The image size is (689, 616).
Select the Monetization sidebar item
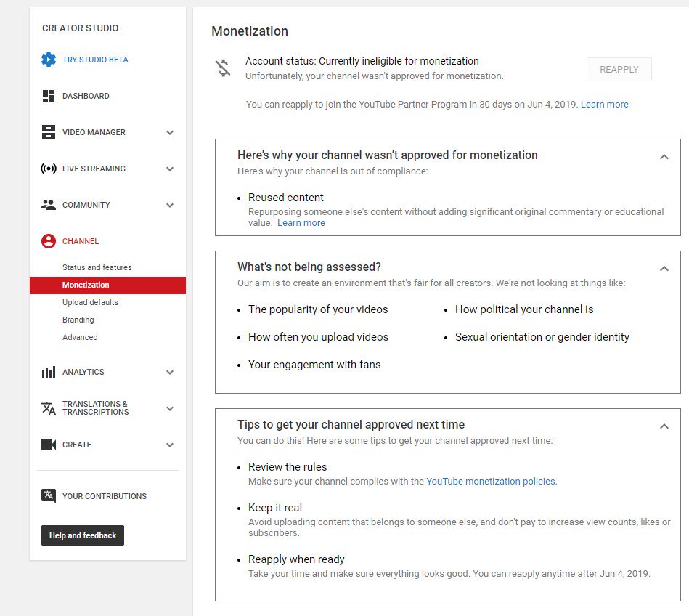coord(107,285)
